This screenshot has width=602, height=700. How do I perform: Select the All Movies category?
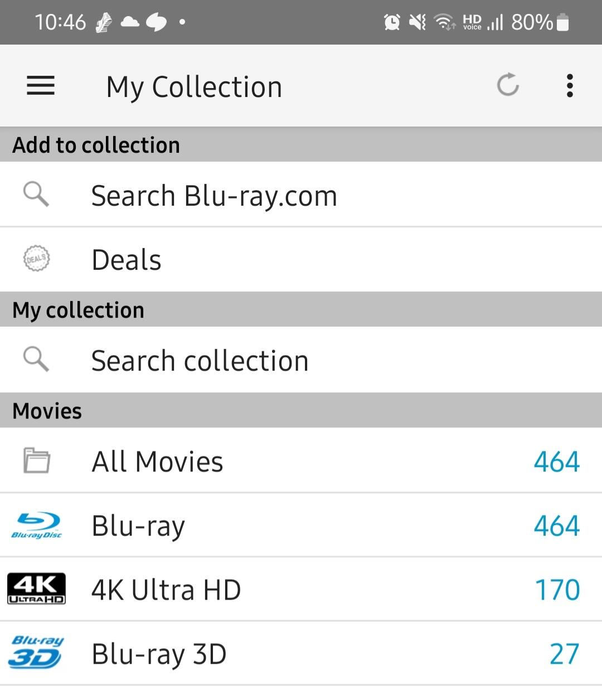[301, 460]
